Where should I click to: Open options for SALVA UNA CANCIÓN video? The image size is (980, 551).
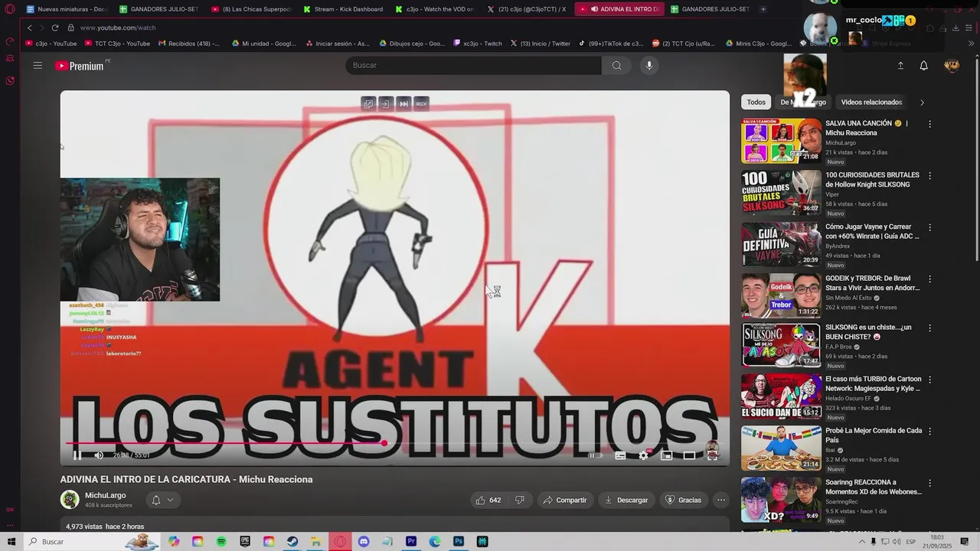(930, 124)
